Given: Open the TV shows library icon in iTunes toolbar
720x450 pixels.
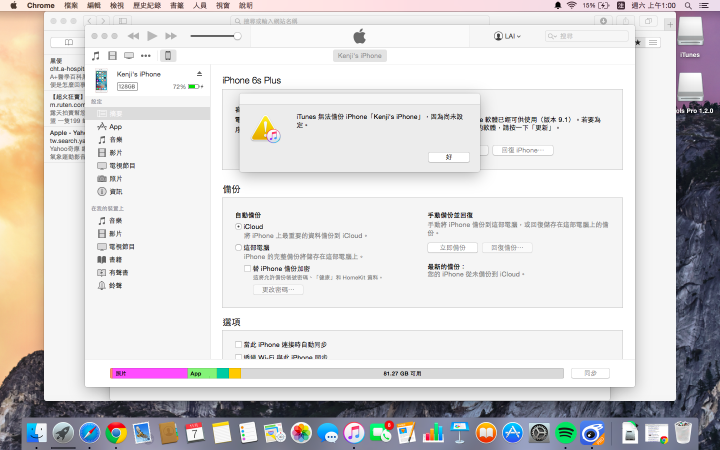Looking at the screenshot, I should click(x=129, y=56).
